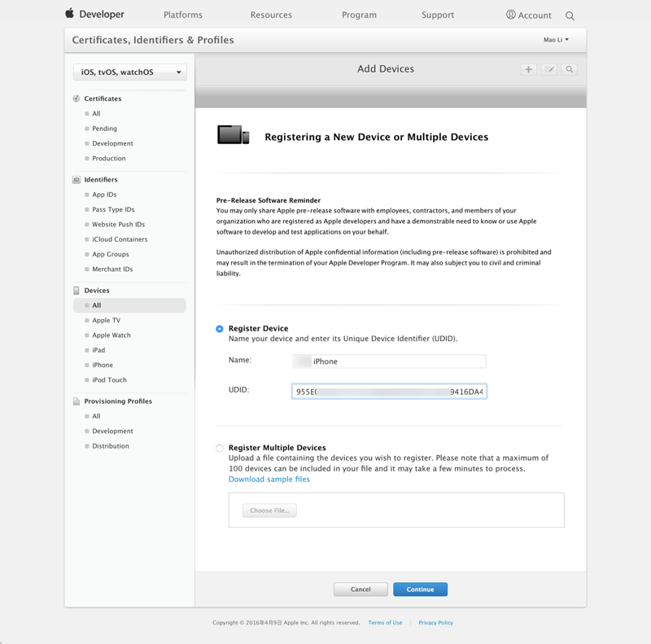Click the Continue button
Screen dimensions: 651x644
coord(420,589)
